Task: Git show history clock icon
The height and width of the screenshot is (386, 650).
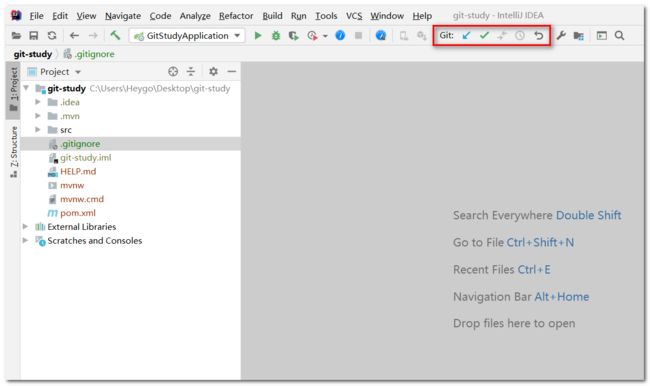Action: pyautogui.click(x=520, y=36)
